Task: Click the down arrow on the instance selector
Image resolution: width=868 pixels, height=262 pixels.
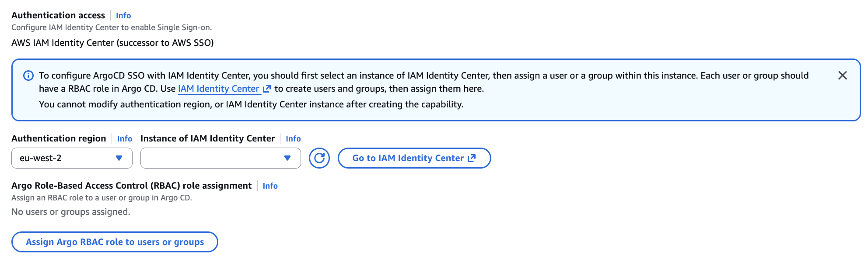Action: [287, 159]
